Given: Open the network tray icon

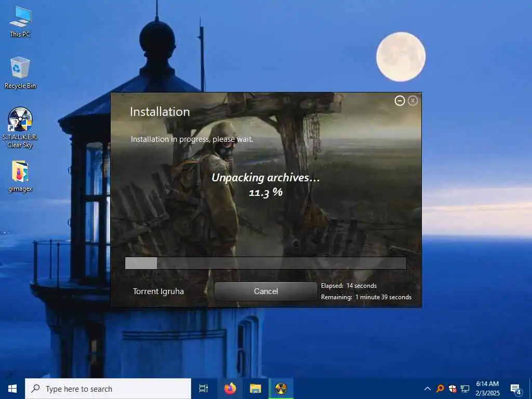Looking at the screenshot, I should (x=465, y=389).
